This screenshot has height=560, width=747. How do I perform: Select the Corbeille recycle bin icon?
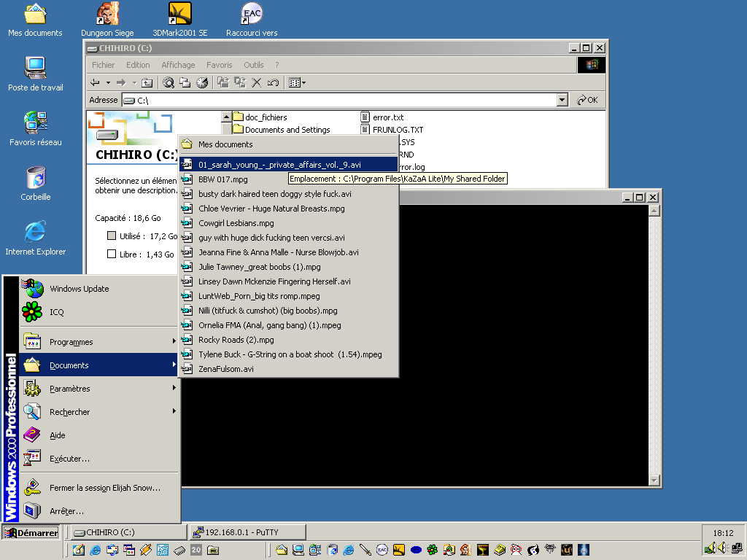tap(35, 184)
